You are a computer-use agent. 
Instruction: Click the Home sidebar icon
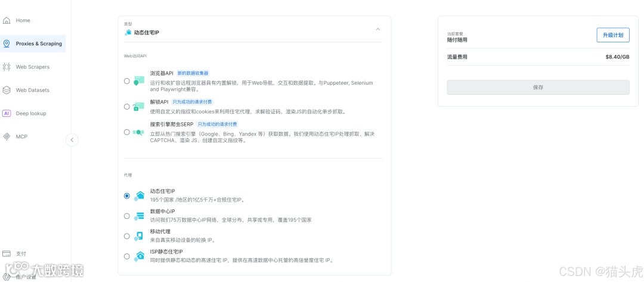(7, 20)
